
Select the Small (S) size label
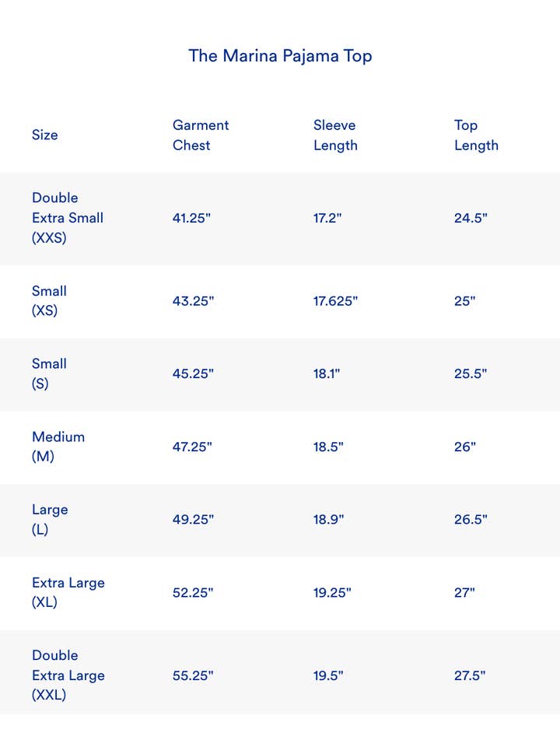tap(49, 373)
